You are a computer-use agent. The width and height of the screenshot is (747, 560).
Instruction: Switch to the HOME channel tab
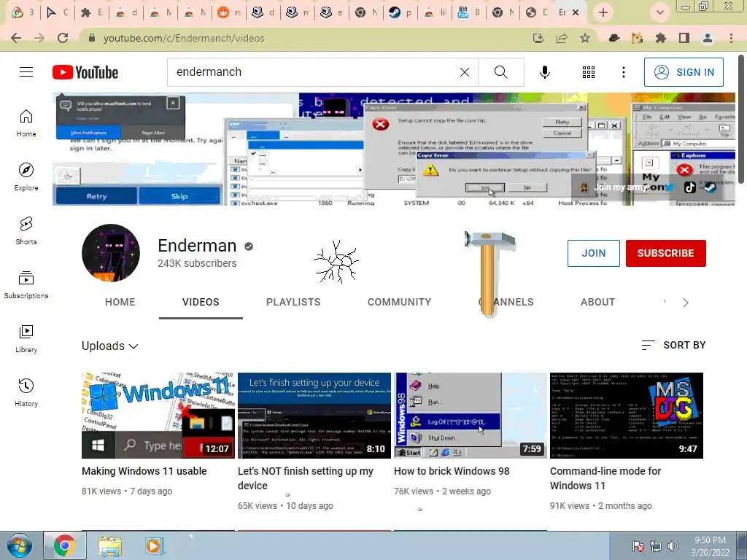click(x=120, y=302)
